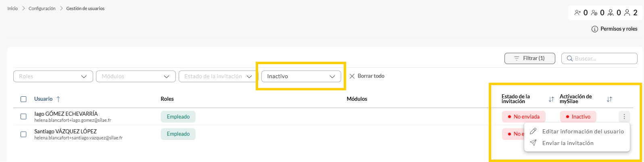Open the Inactivo status dropdown

301,76
